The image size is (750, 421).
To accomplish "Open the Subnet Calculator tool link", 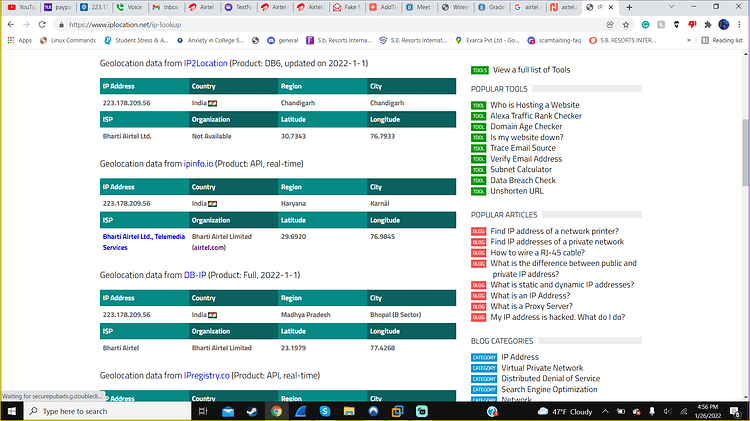I will point(520,169).
